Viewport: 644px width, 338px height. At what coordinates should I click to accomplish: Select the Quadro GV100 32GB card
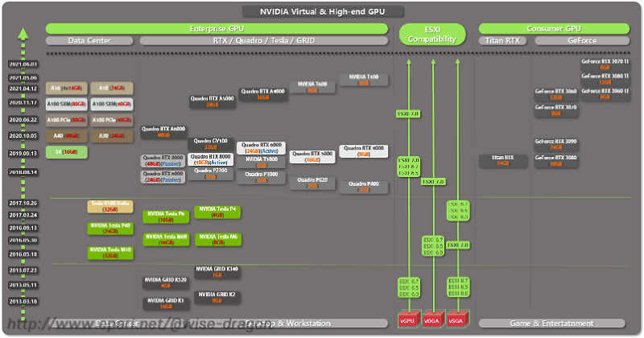(x=211, y=144)
